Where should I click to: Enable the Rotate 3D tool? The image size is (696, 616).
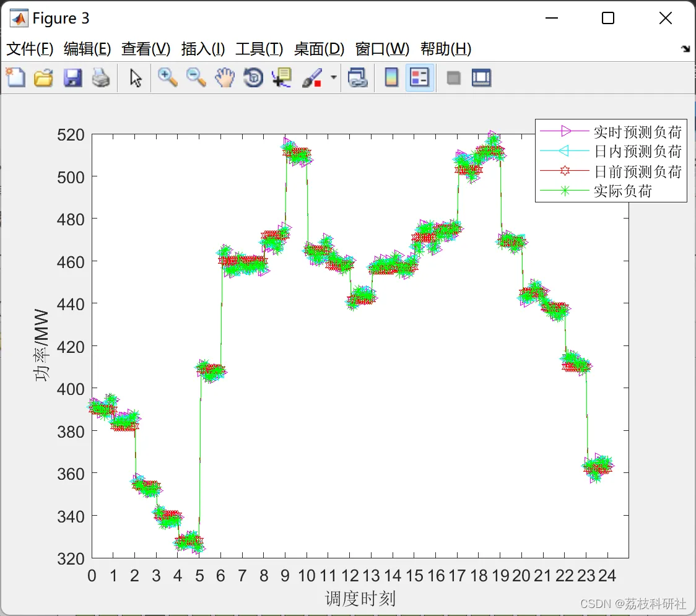(x=253, y=77)
